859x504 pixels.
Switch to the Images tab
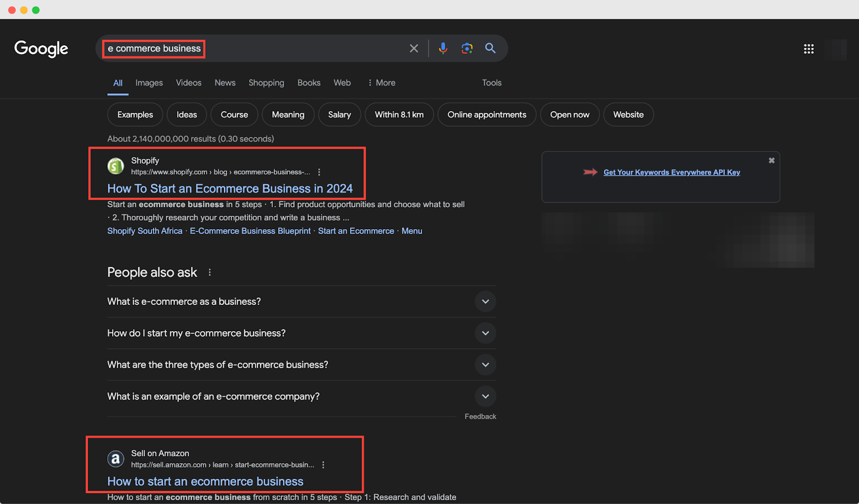pyautogui.click(x=149, y=83)
